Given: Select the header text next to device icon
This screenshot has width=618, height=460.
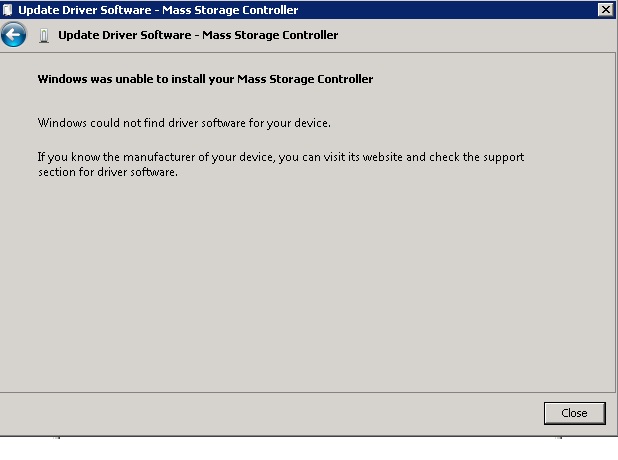Looking at the screenshot, I should 198,35.
